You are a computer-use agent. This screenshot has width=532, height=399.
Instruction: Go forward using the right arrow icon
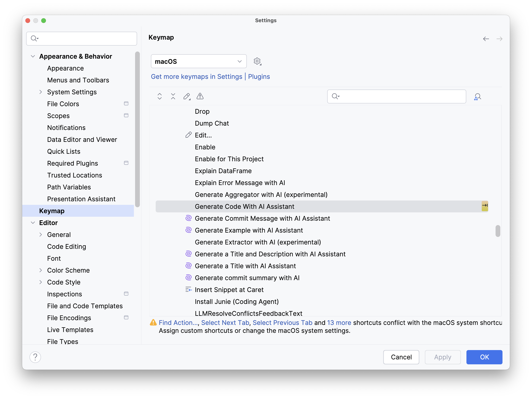499,39
